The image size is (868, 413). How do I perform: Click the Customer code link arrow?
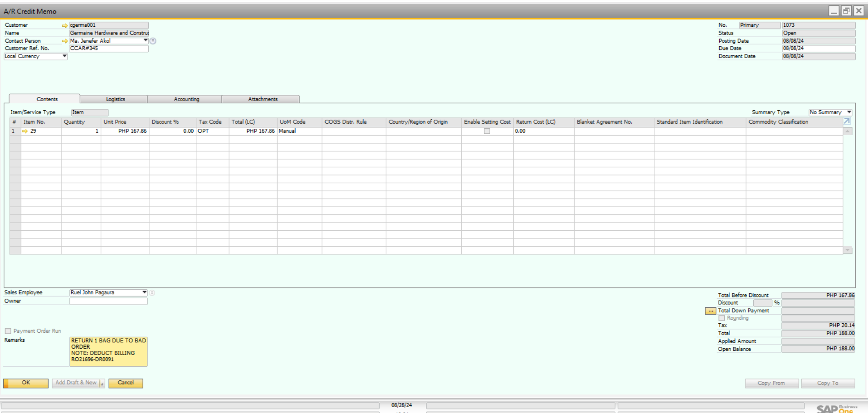coord(64,25)
